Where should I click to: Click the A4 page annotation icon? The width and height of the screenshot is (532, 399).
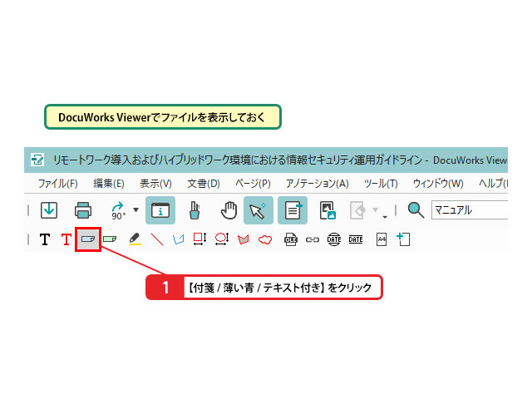click(x=382, y=239)
